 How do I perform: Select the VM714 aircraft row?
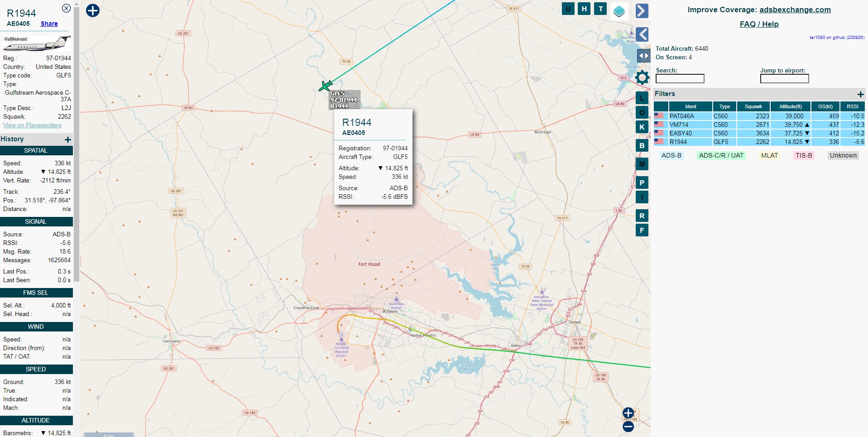[759, 125]
